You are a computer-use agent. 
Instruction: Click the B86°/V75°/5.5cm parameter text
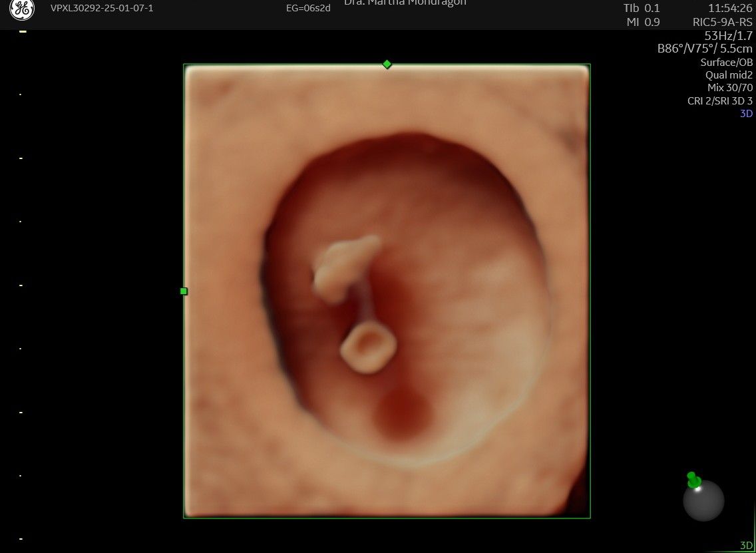point(704,49)
